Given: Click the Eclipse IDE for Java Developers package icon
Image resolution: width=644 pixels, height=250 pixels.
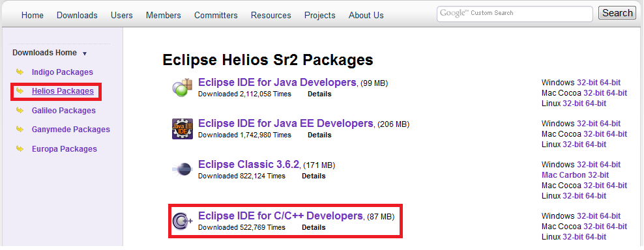Looking at the screenshot, I should coord(183,87).
